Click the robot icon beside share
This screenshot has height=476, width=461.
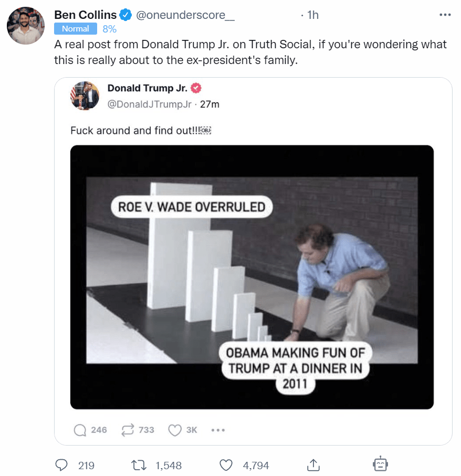(380, 464)
